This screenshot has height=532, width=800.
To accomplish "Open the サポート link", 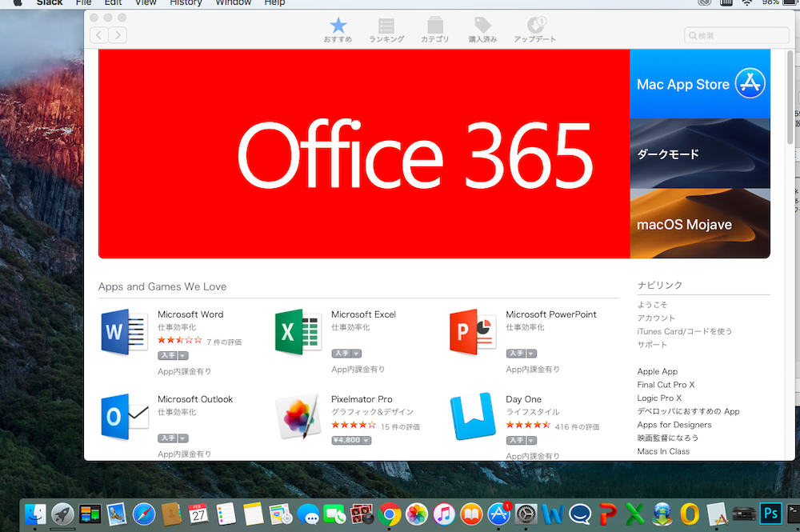I will 652,344.
